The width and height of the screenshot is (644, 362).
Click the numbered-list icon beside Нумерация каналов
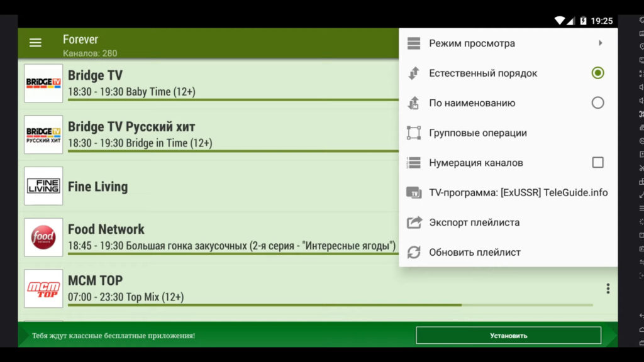pyautogui.click(x=414, y=162)
